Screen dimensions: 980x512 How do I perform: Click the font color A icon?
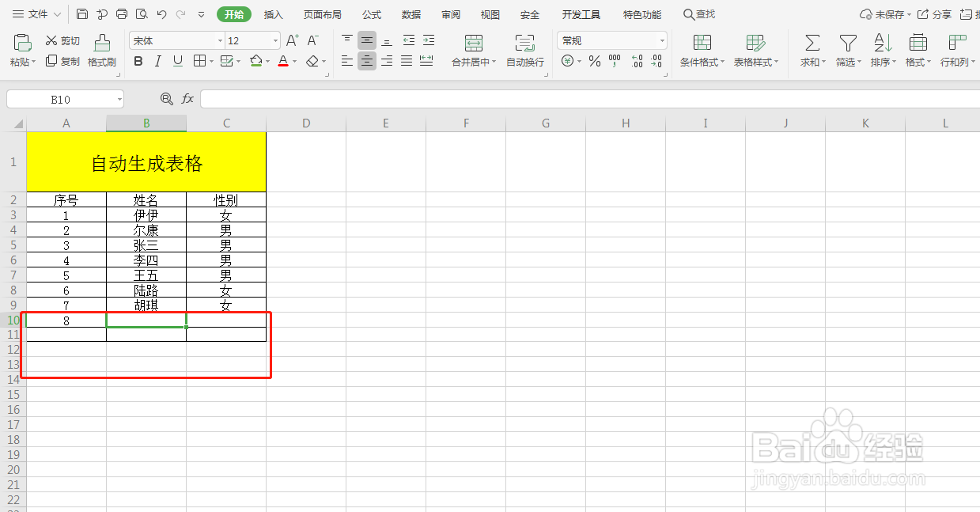point(283,61)
